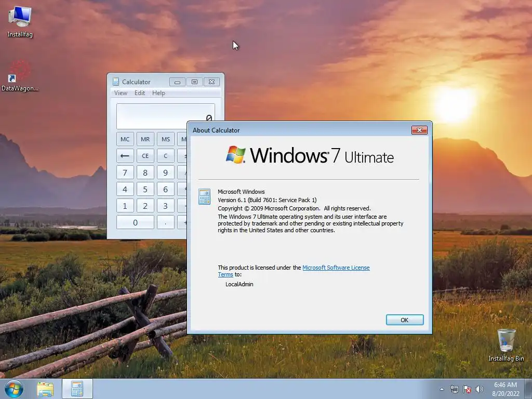Click OK in About Calculator dialog
Viewport: 532px width, 399px height.
tap(404, 320)
